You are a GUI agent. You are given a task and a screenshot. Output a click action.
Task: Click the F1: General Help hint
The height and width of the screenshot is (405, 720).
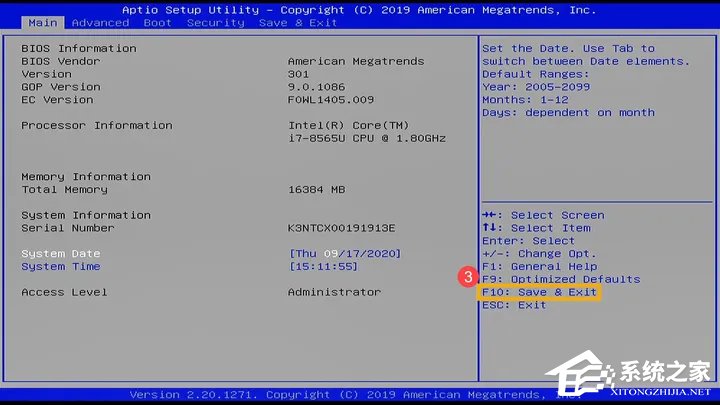[x=539, y=266]
